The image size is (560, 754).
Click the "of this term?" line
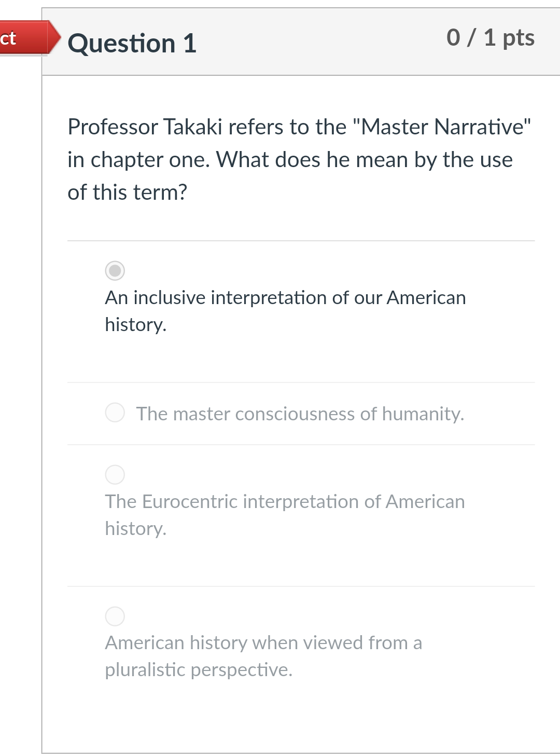click(x=127, y=193)
